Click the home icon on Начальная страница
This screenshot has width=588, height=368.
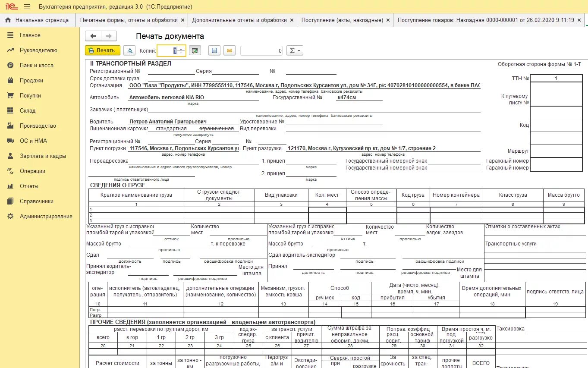click(8, 20)
